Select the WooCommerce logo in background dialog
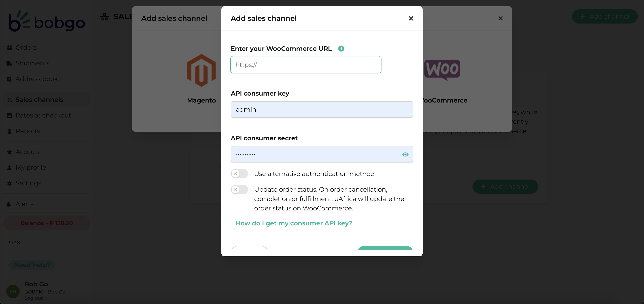 442,70
